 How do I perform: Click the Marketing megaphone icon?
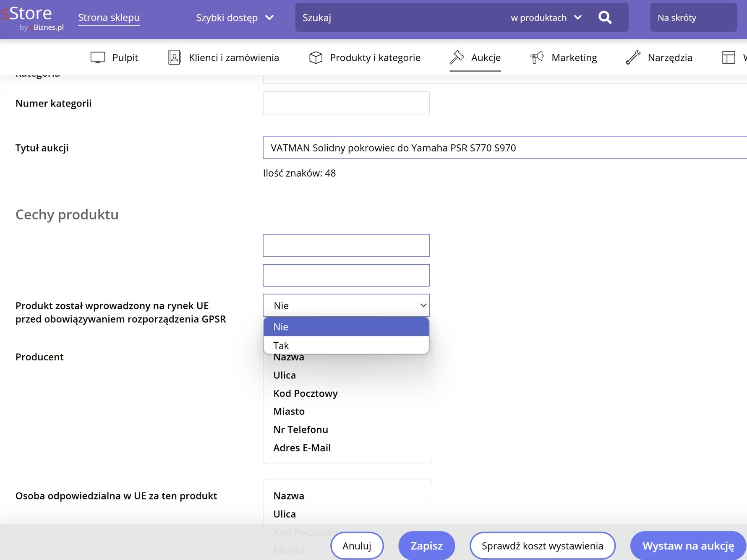coord(537,57)
